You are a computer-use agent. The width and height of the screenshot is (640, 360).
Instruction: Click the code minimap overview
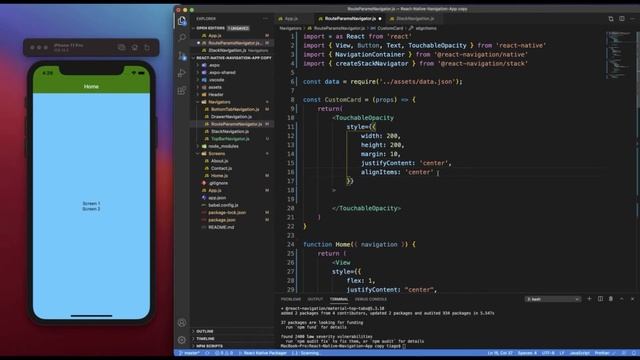pos(620,55)
